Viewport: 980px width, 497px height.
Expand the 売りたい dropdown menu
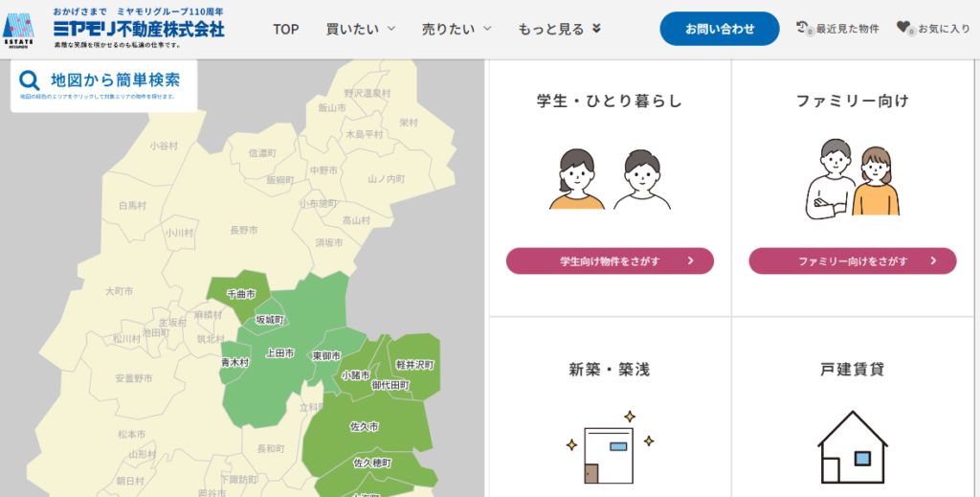(x=457, y=29)
